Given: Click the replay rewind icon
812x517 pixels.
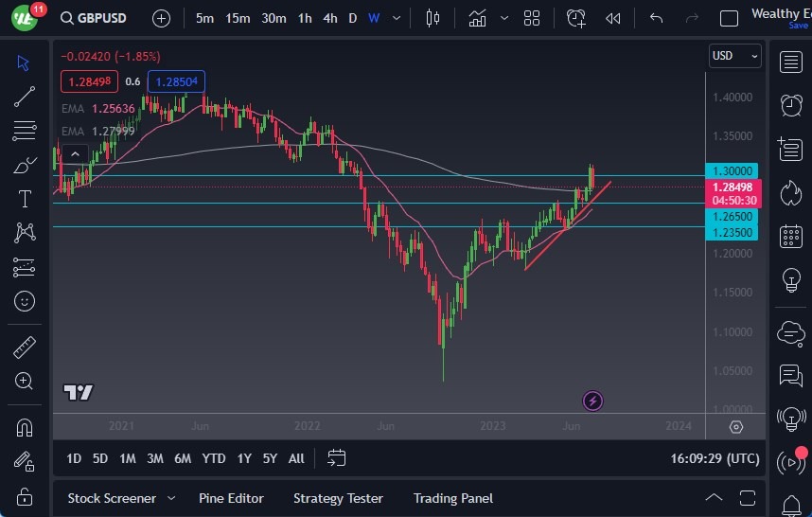Looking at the screenshot, I should 613,18.
